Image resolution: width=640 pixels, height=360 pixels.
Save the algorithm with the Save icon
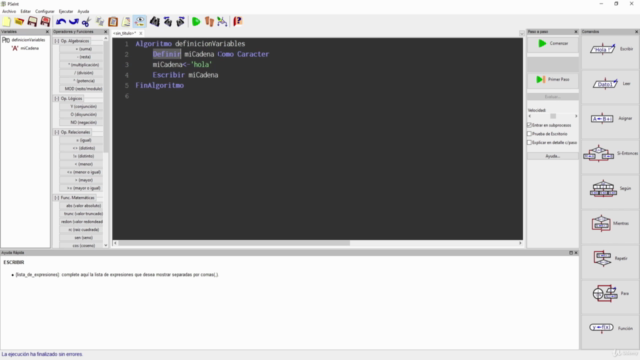[x=32, y=22]
